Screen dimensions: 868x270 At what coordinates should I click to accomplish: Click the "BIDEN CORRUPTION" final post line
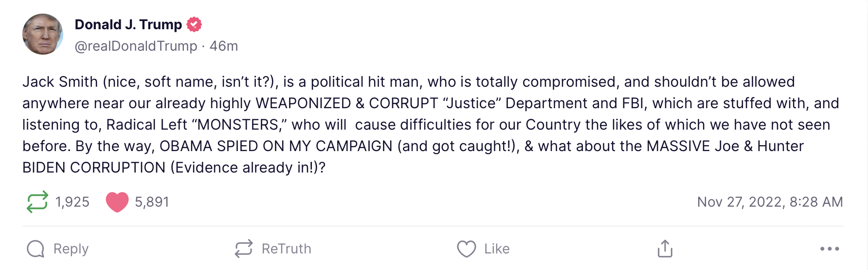[x=174, y=168]
